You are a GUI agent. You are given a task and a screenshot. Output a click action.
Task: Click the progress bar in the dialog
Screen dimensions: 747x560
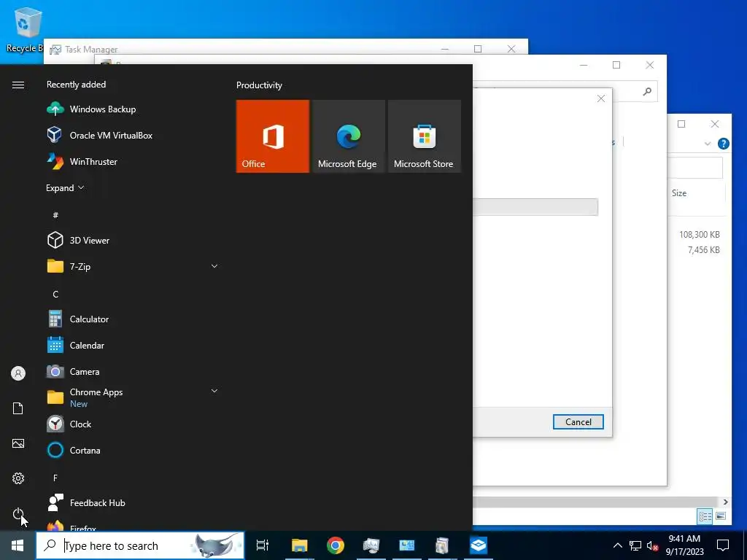[535, 207]
